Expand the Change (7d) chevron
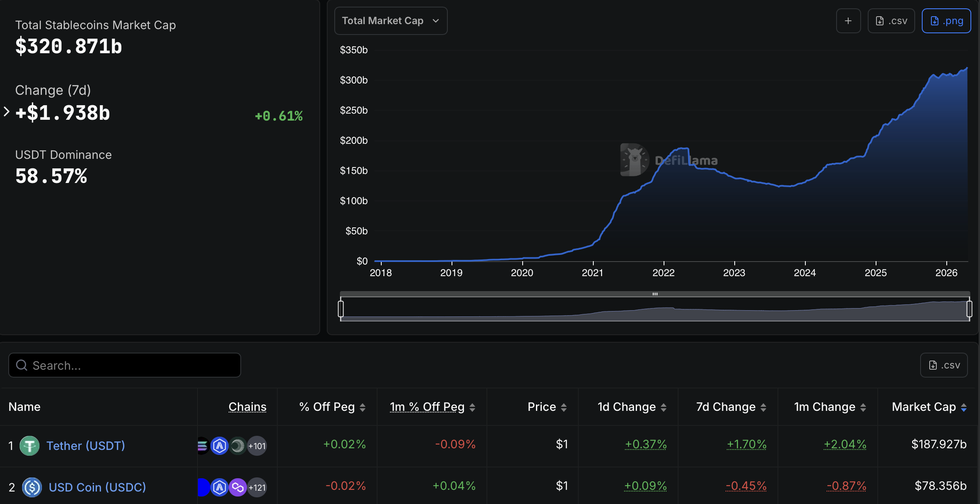The image size is (980, 504). click(x=6, y=111)
